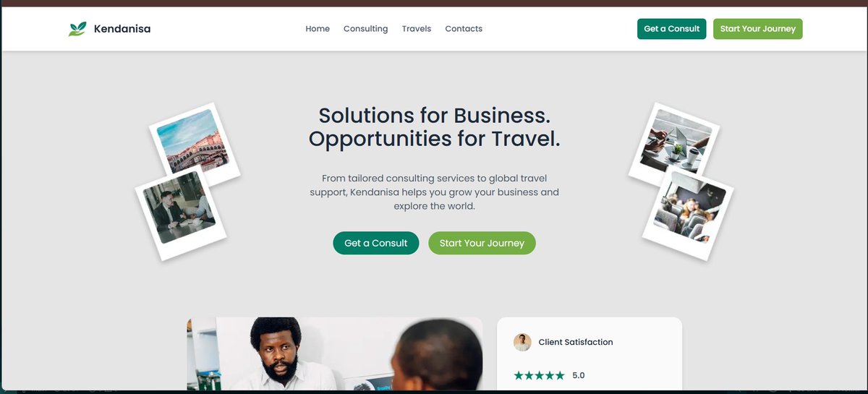Screen dimensions: 868x394
Task: Open the Home nav link
Action: (318, 29)
